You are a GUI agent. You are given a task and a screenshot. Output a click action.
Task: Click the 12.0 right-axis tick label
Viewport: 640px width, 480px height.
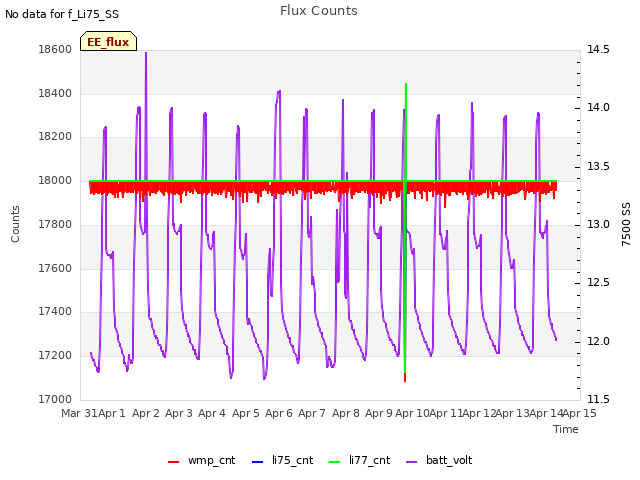point(598,341)
